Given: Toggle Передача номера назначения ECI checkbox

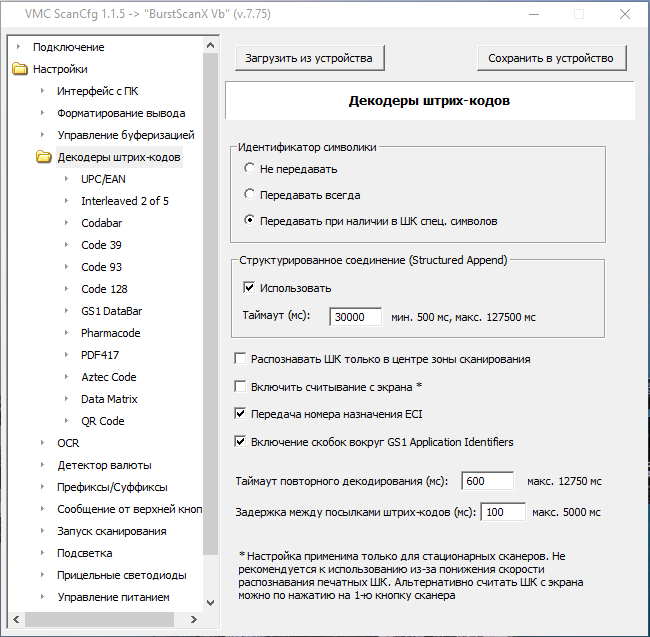Looking at the screenshot, I should [x=240, y=413].
